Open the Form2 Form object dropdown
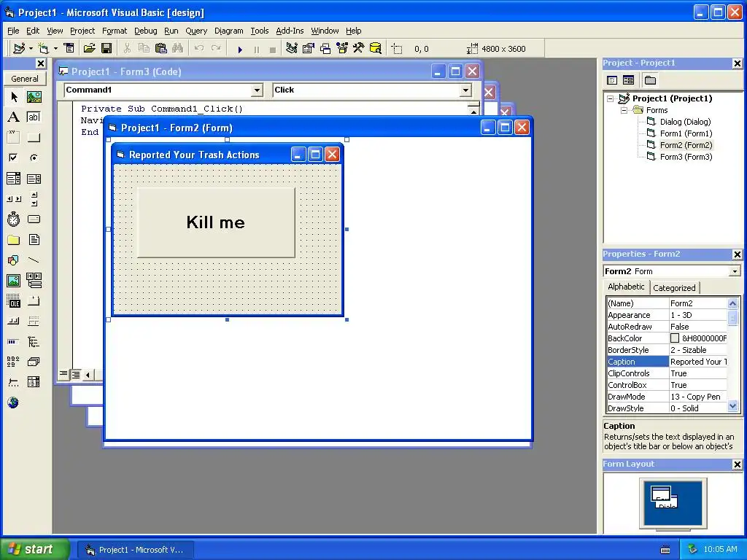The height and width of the screenshot is (560, 747). click(x=735, y=271)
